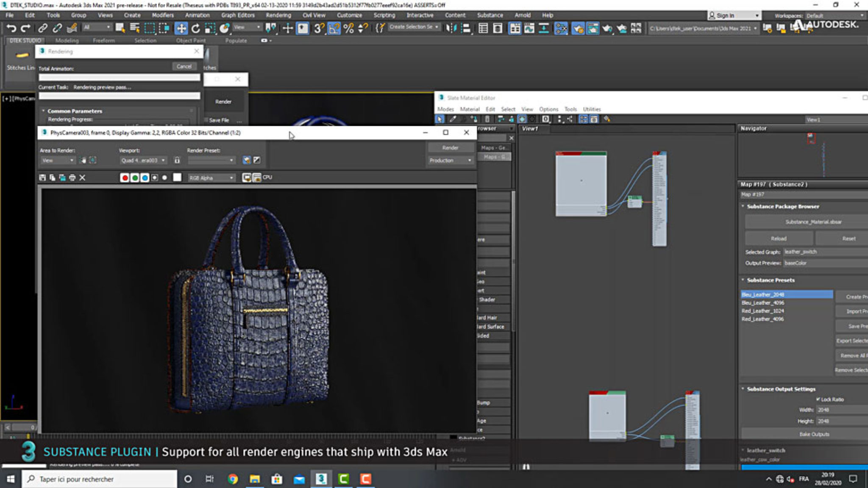Open the Substance menu

(x=490, y=15)
